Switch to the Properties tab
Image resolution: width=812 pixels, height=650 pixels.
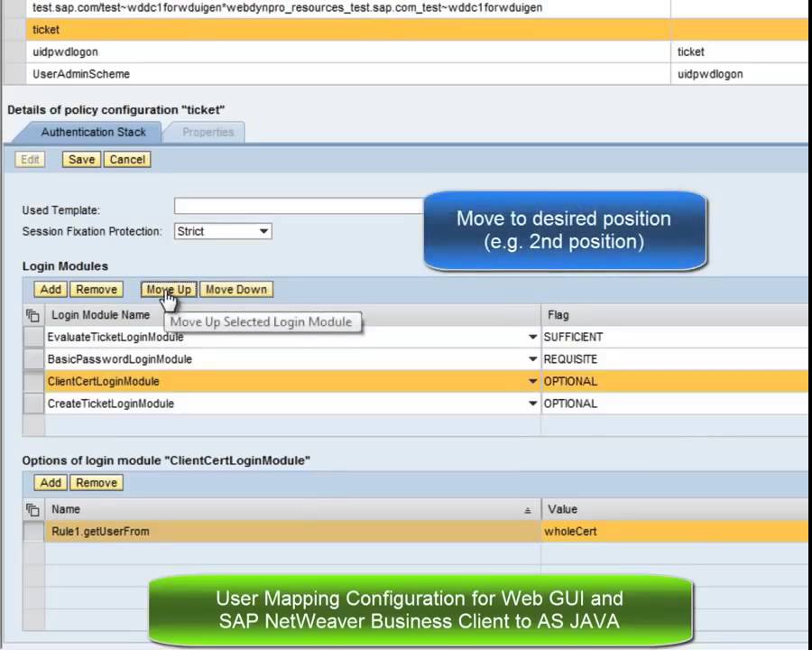(208, 132)
